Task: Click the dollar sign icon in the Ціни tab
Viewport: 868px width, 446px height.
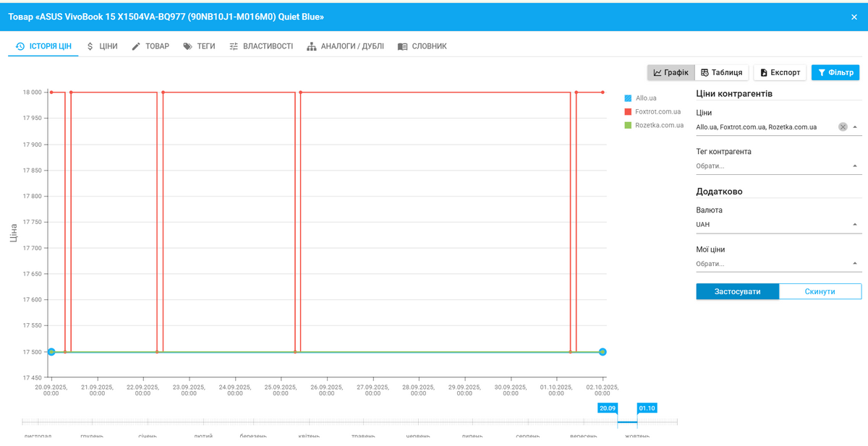Action: pos(90,46)
